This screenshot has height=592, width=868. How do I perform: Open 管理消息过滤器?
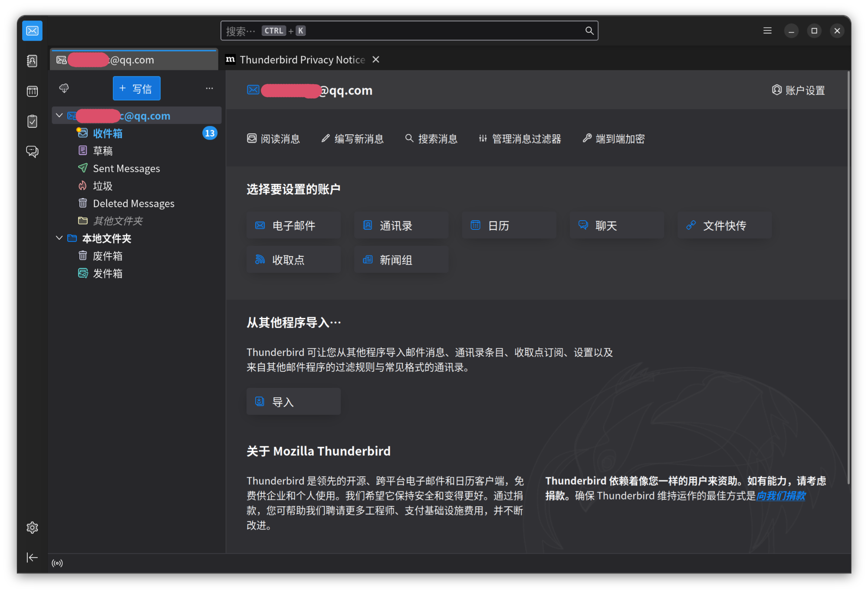tap(519, 139)
